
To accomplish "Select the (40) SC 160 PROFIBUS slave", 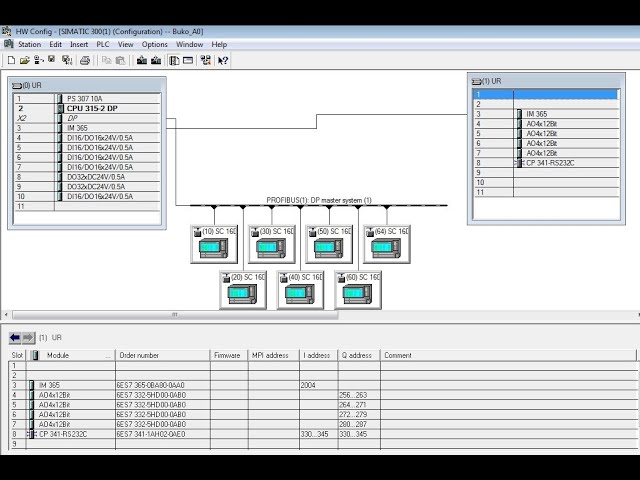I will (300, 290).
